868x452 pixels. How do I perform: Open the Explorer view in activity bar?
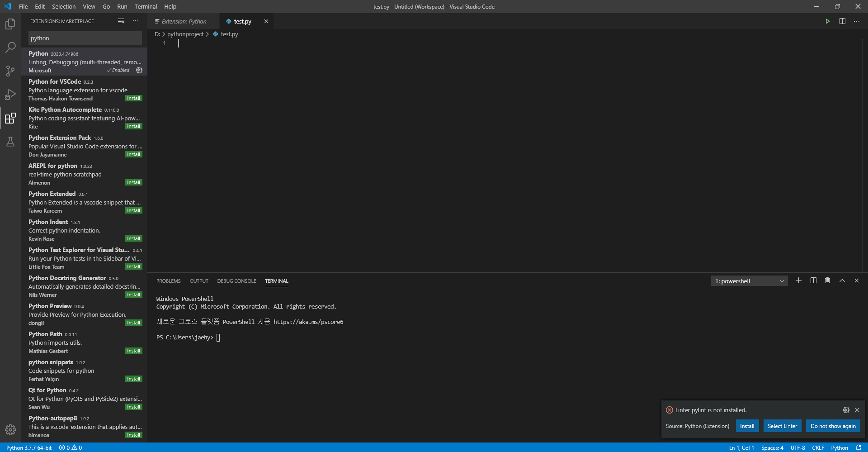tap(10, 24)
